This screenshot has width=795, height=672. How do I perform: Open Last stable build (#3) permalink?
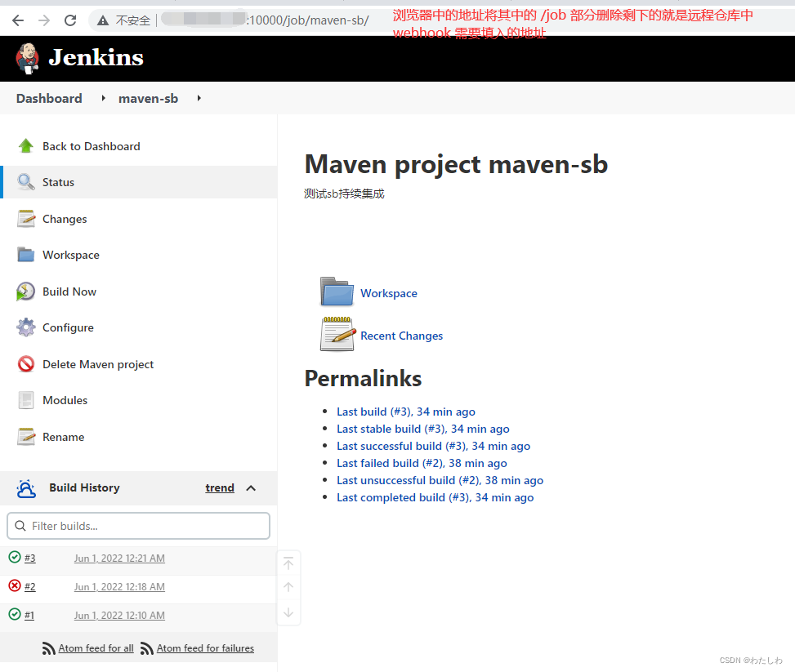(423, 429)
